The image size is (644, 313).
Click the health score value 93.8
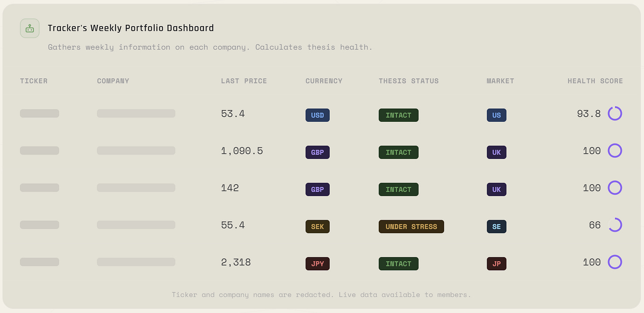589,114
